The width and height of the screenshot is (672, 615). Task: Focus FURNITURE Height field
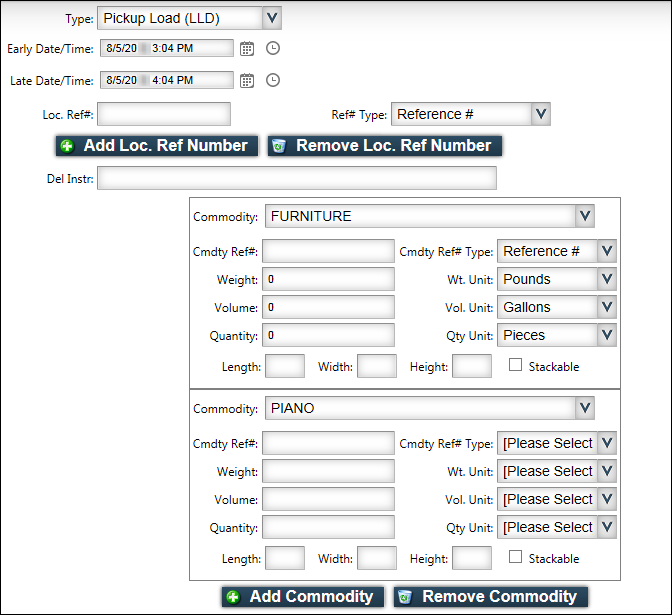472,366
